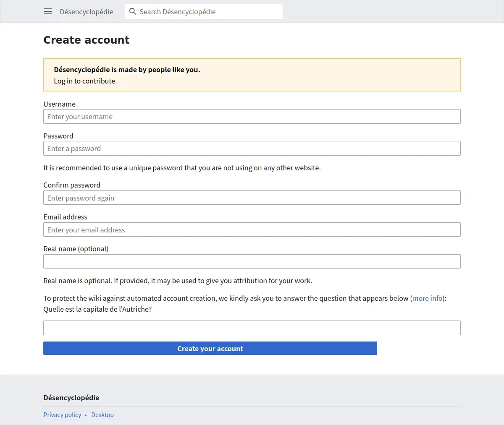Screen dimensions: 504x425
Task: Focus the Confirm password field
Action: click(252, 198)
